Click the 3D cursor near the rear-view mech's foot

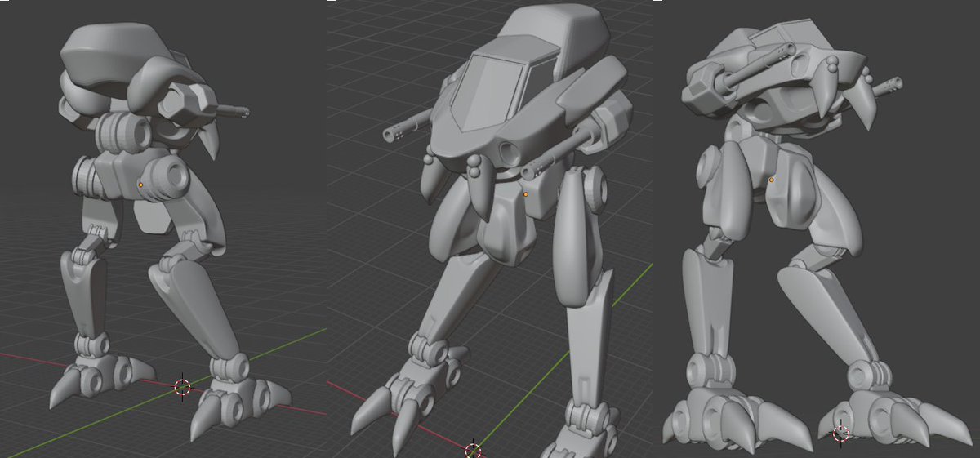coord(842,434)
